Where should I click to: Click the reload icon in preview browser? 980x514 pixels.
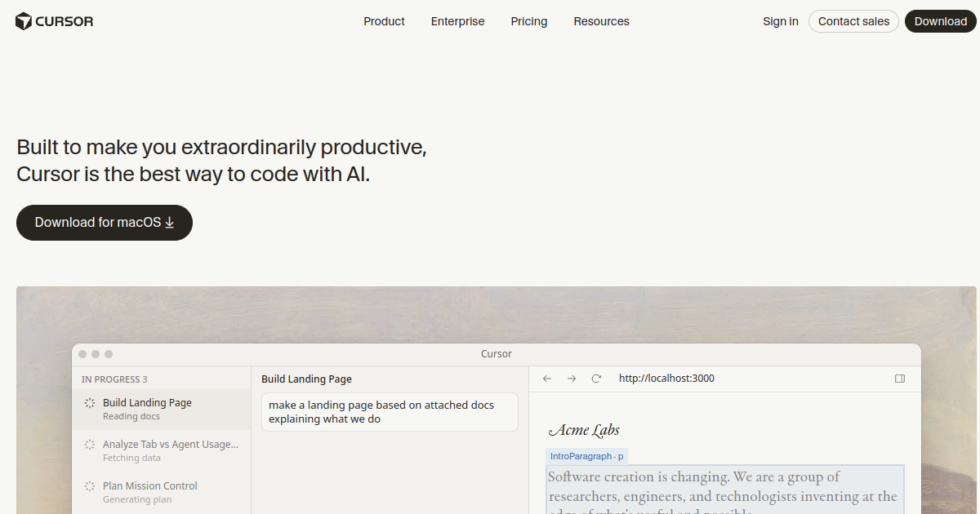click(x=596, y=379)
